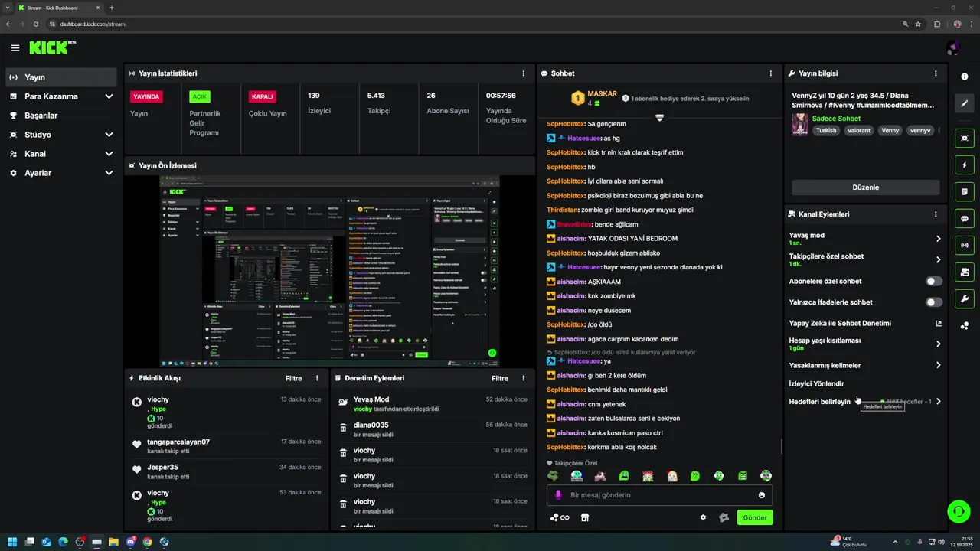The height and width of the screenshot is (551, 980).
Task: Expand Ayarlar sidebar section
Action: [x=109, y=173]
